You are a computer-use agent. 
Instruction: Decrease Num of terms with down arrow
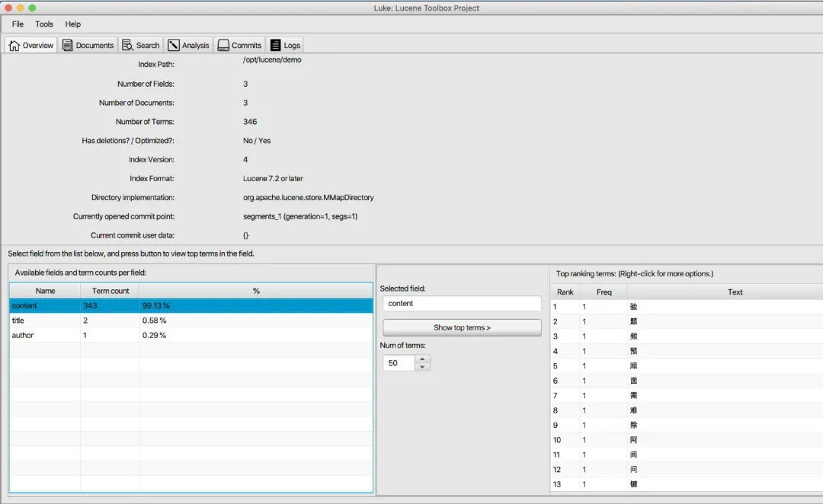pyautogui.click(x=422, y=367)
